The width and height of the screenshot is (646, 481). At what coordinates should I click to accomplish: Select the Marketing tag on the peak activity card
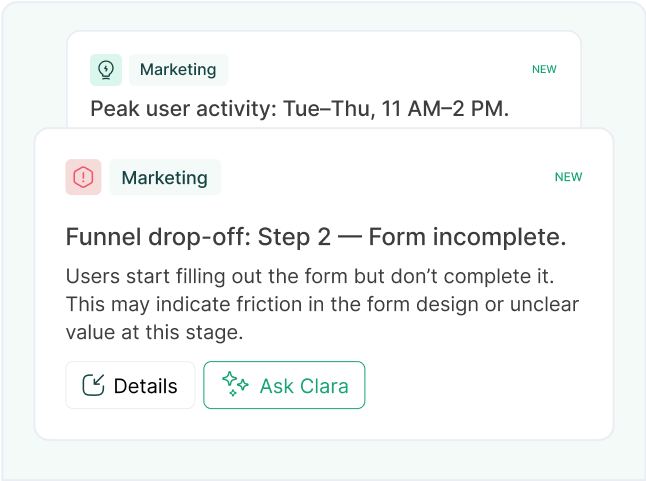(178, 70)
